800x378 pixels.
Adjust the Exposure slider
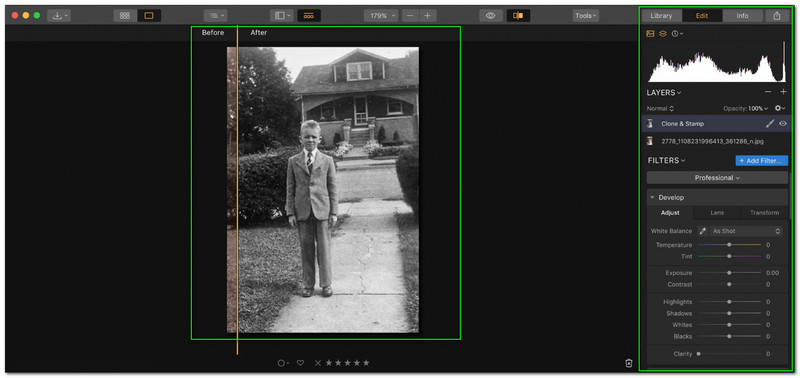point(729,273)
